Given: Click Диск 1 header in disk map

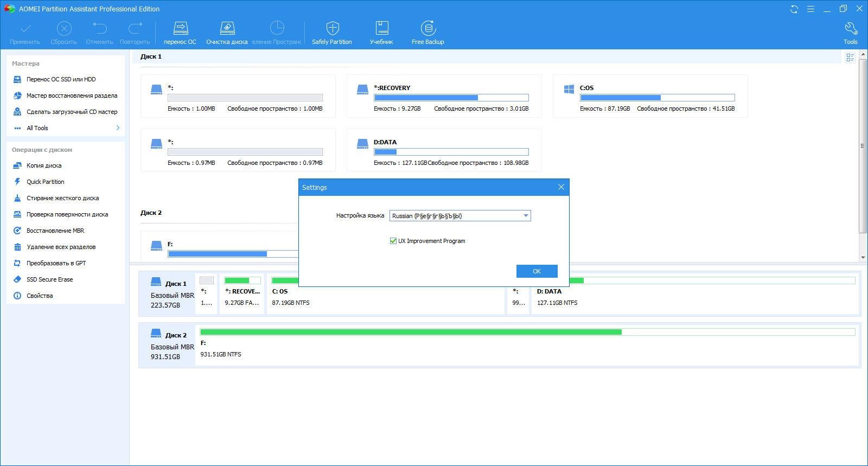Looking at the screenshot, I should point(167,293).
